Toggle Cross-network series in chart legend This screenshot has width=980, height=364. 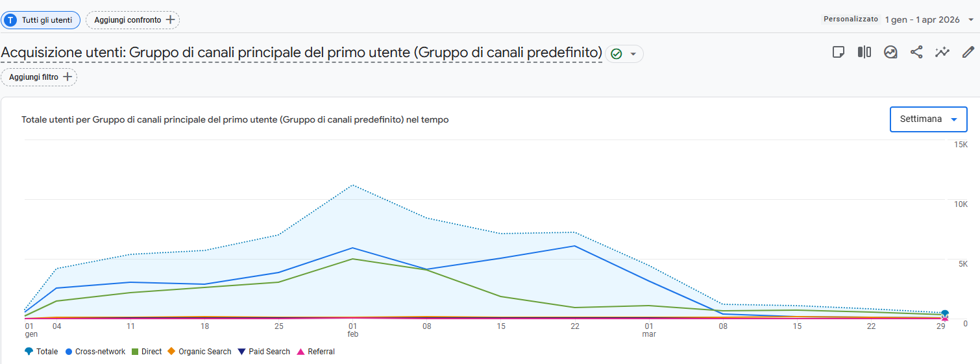tap(95, 352)
